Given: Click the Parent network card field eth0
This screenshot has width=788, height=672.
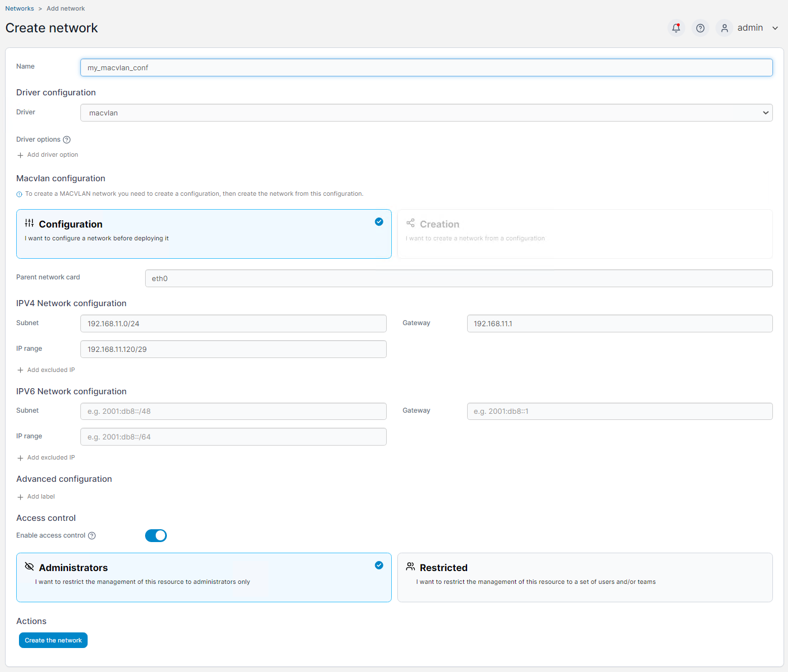Looking at the screenshot, I should [x=459, y=278].
